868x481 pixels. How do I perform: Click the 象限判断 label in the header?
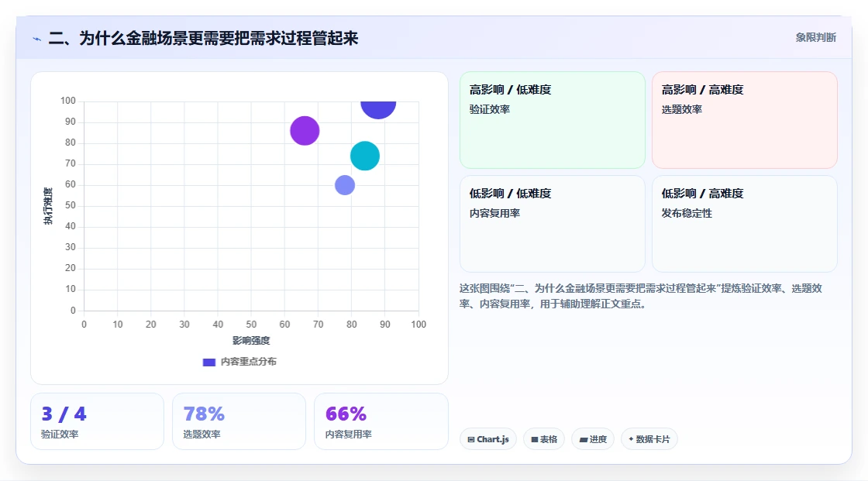coord(815,38)
